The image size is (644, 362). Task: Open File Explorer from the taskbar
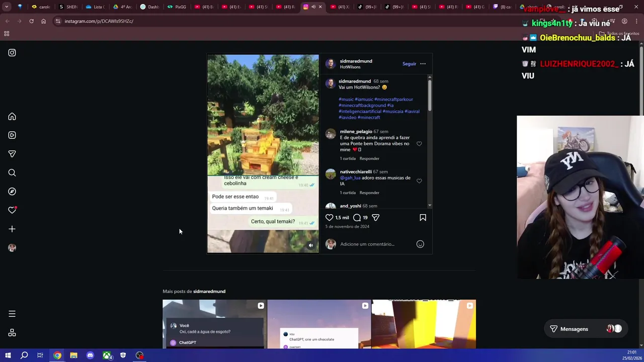pyautogui.click(x=73, y=355)
